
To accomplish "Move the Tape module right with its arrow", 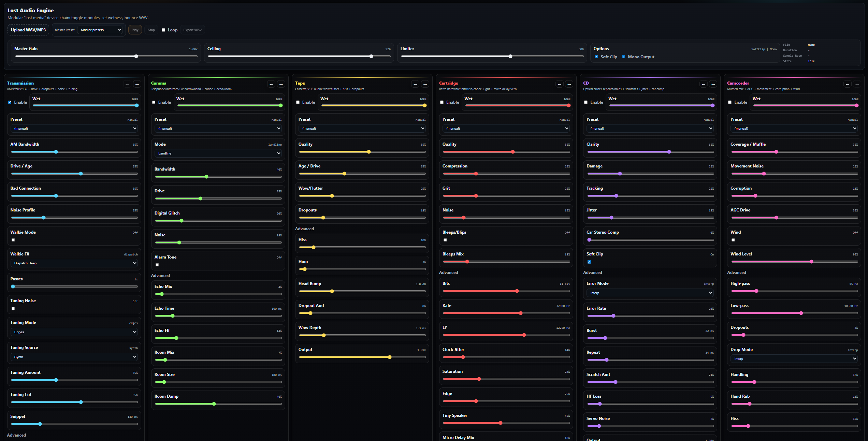I will point(425,84).
